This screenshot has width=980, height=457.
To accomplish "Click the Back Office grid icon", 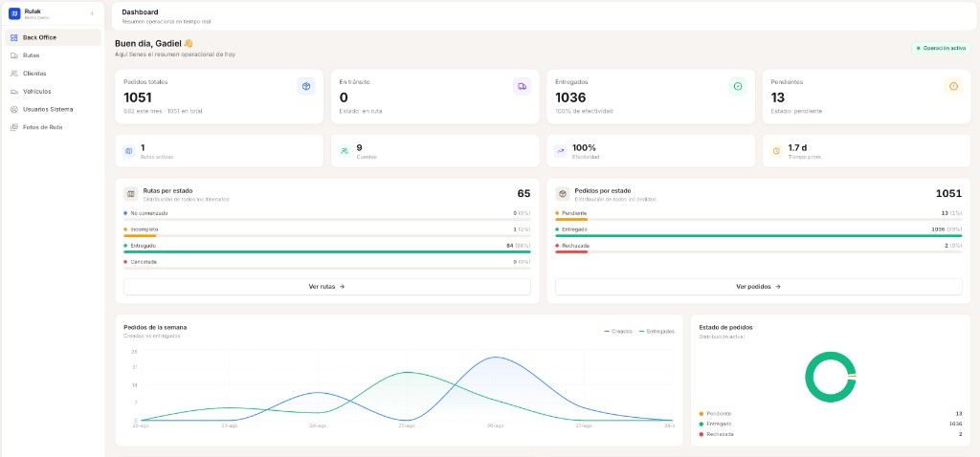I will pos(13,37).
